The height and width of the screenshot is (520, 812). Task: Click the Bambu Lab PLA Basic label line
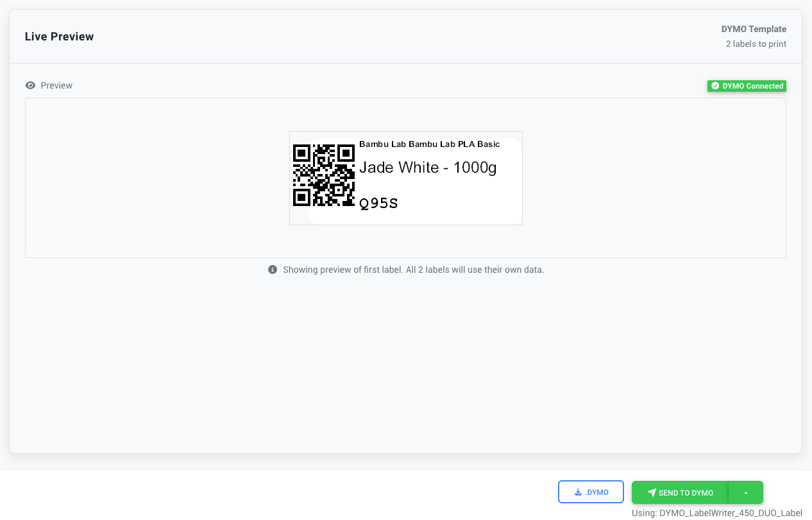429,144
